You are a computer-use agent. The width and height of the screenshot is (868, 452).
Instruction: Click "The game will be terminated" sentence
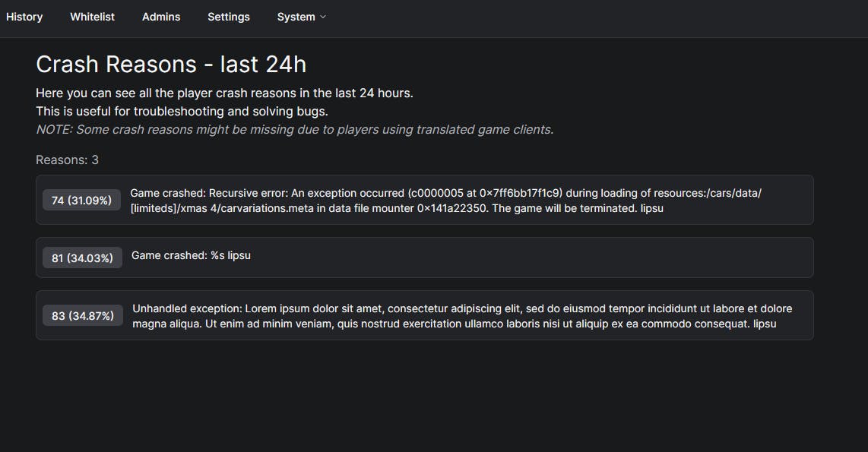(x=562, y=207)
